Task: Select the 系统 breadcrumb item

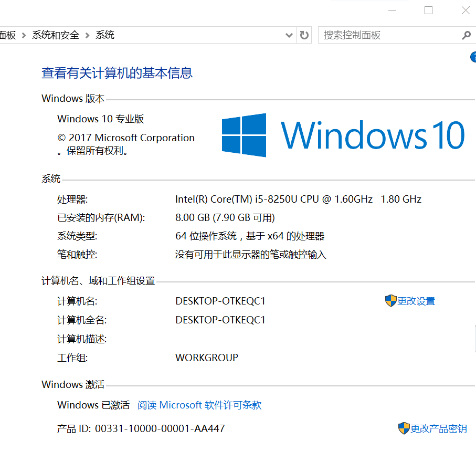Action: coord(105,35)
